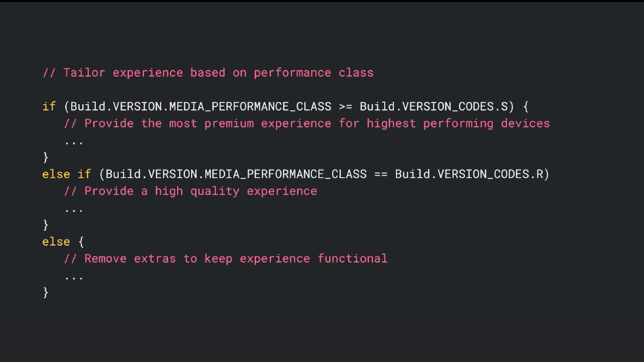
Task: Click the closing brace above the final else
Action: coord(46,225)
